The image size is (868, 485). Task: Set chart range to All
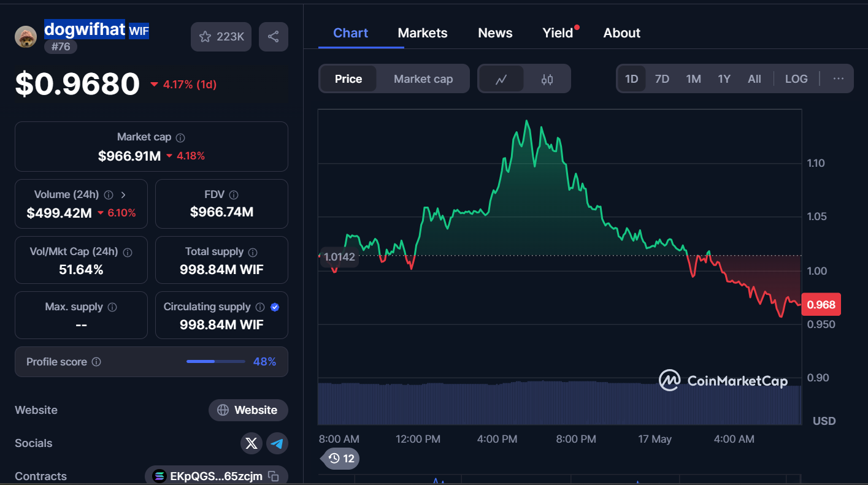[755, 79]
